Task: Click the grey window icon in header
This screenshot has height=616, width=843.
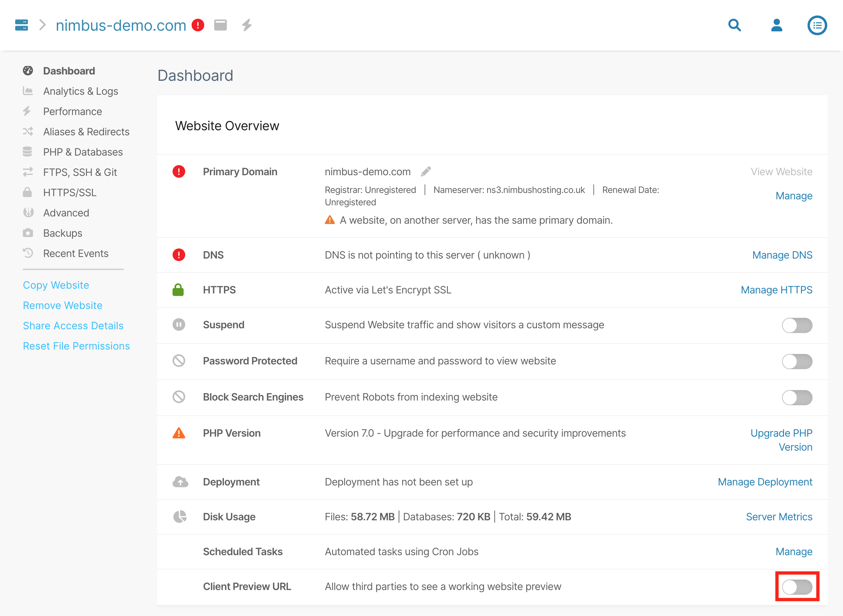Action: coord(220,25)
